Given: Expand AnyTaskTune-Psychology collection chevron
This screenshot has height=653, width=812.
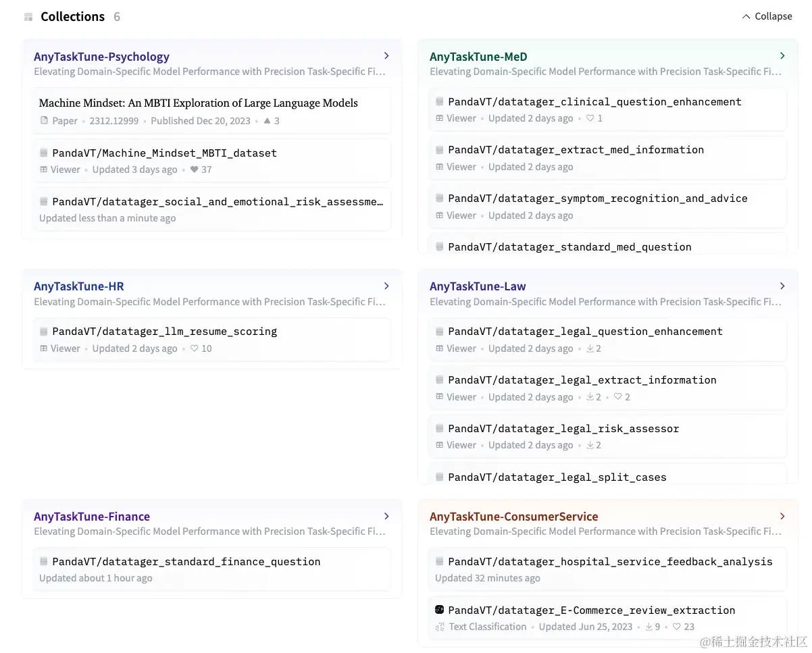Looking at the screenshot, I should [x=386, y=56].
